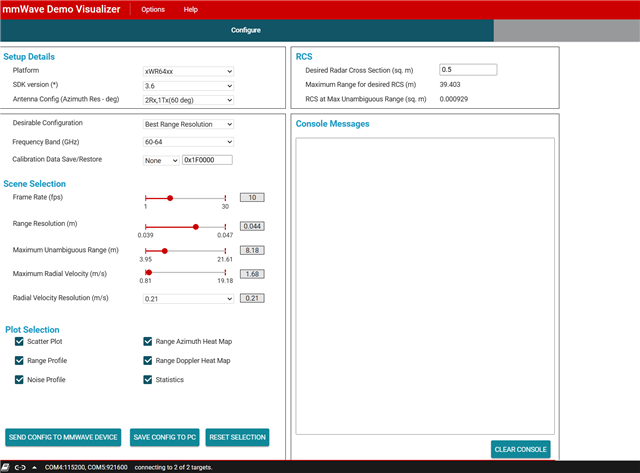The height and width of the screenshot is (473, 640).
Task: Click the Maximum Unambiguous Range slider handle
Action: (x=165, y=251)
